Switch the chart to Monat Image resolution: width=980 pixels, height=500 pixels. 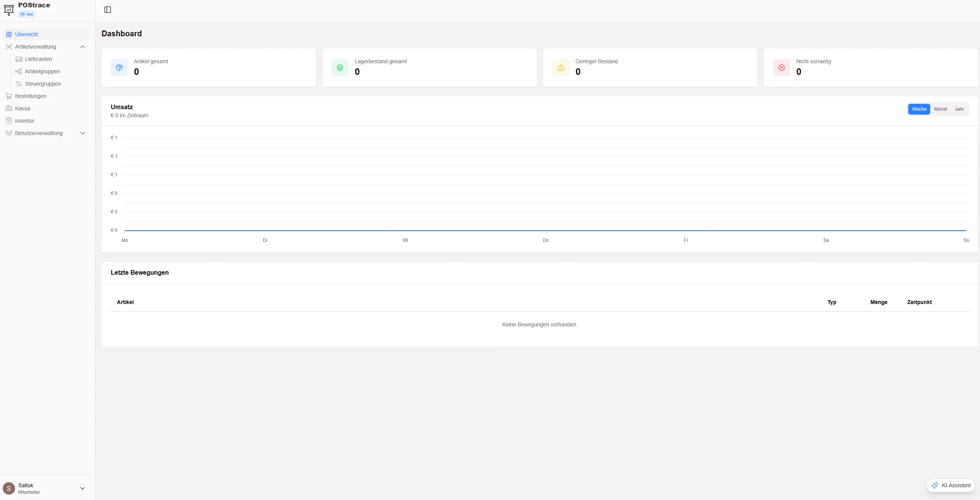940,109
